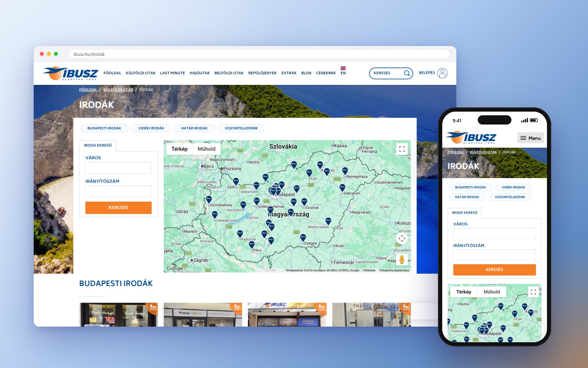Open the Külföldi utak menu item

[141, 73]
